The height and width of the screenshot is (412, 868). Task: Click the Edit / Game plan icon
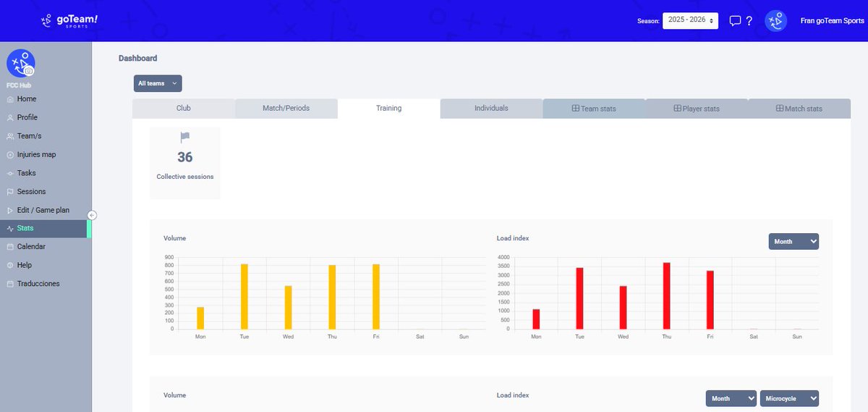(x=9, y=210)
